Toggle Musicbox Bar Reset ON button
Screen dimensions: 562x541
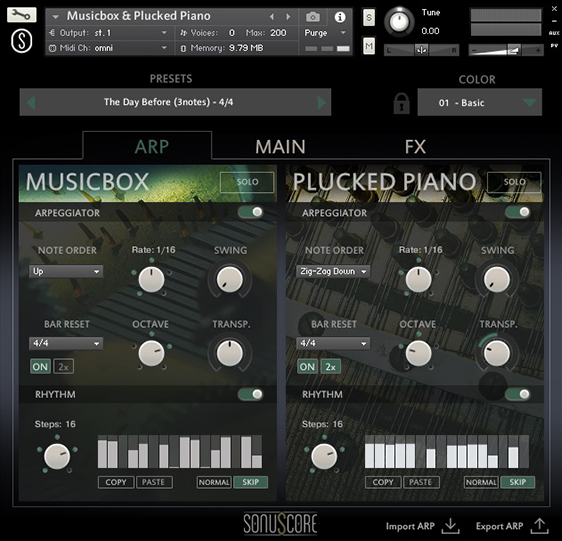tap(40, 366)
